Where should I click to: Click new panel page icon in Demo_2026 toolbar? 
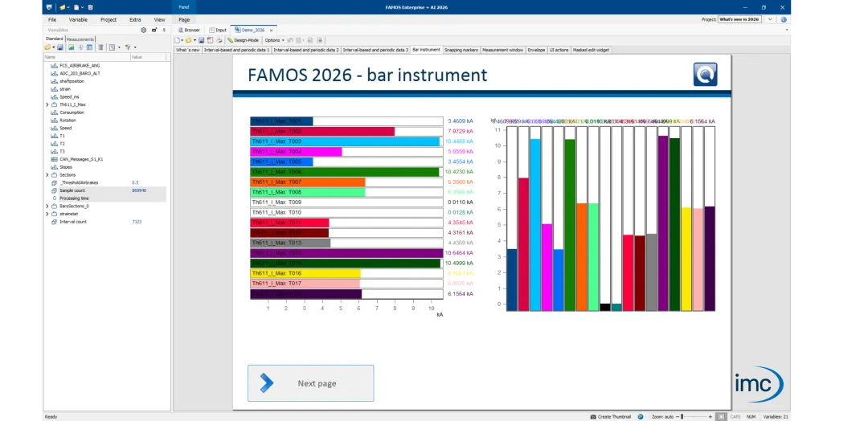click(x=178, y=40)
